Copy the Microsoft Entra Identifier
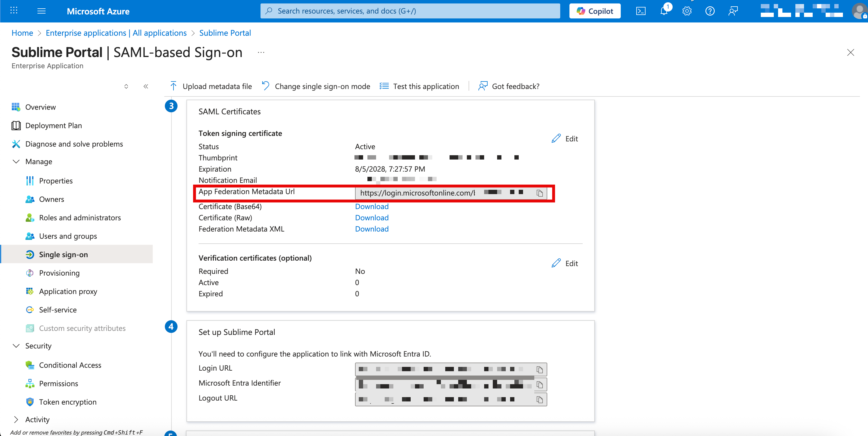Image resolution: width=868 pixels, height=436 pixels. click(x=539, y=384)
